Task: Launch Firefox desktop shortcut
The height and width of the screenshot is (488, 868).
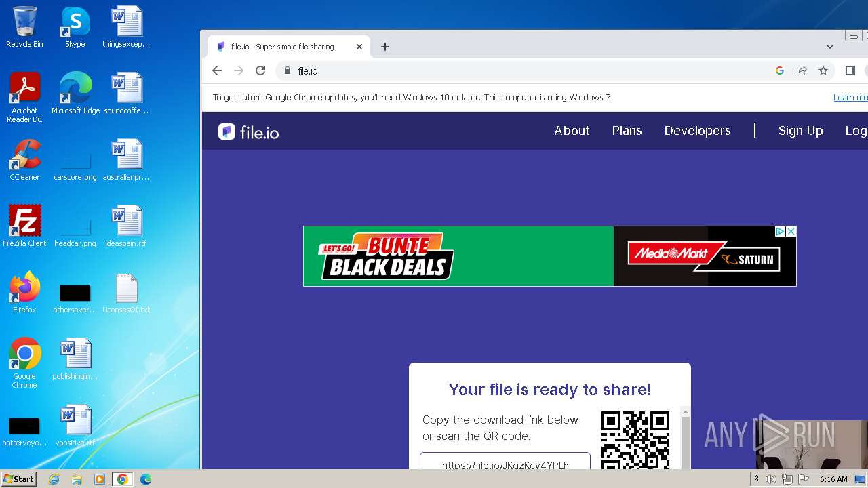Action: (24, 293)
